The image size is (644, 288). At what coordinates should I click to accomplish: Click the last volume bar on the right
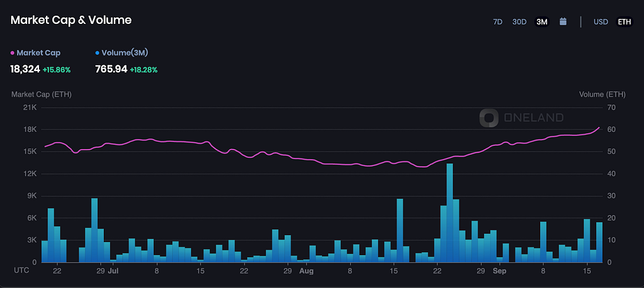tap(599, 242)
